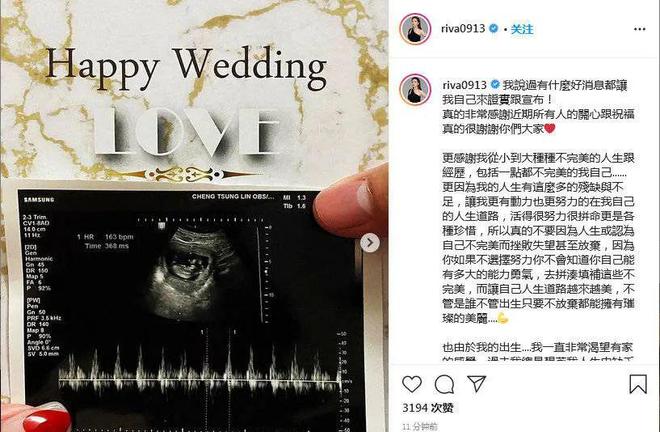Image resolution: width=660 pixels, height=432 pixels.
Task: Click the verified badge in header
Action: pos(494,29)
